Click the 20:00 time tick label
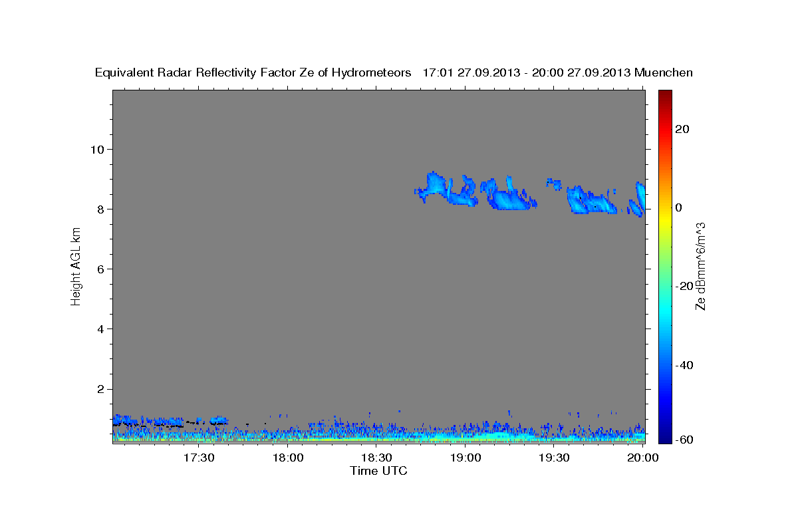 [642, 458]
